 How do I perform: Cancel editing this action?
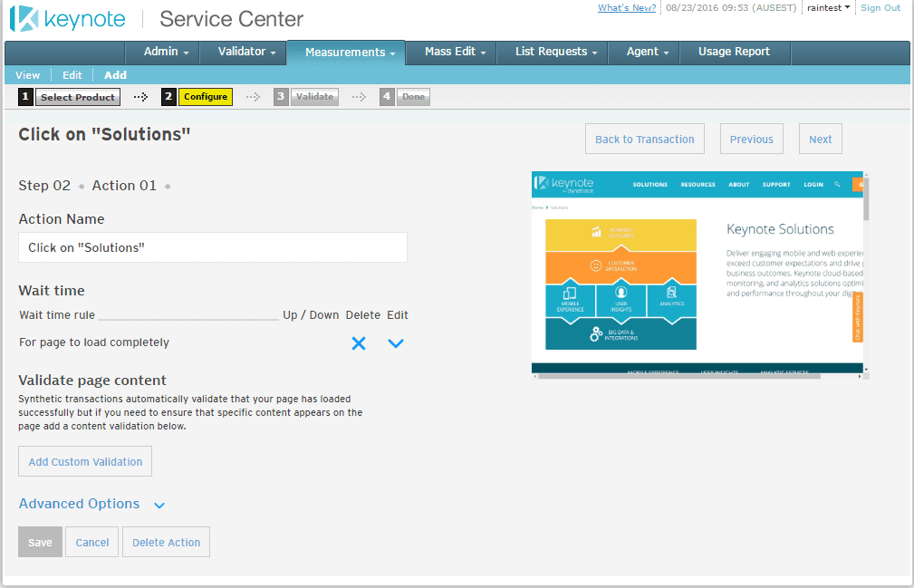(92, 542)
